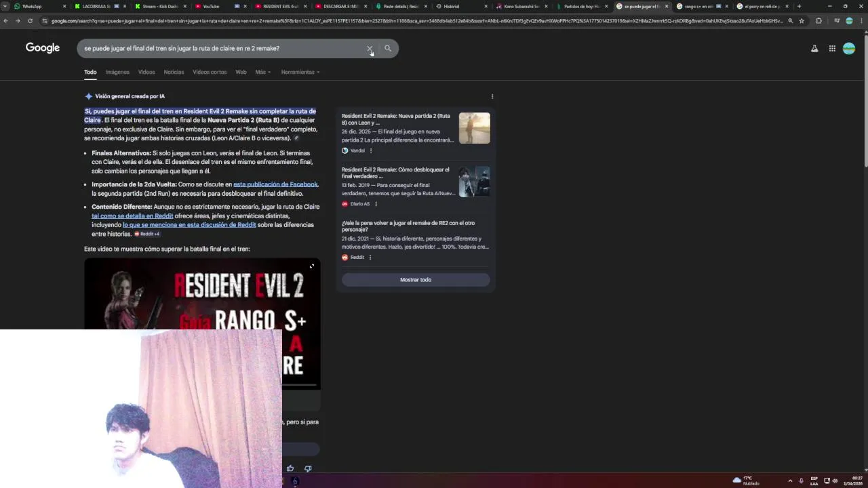This screenshot has height=488, width=868.
Task: Switch to Videos results
Action: pyautogui.click(x=146, y=72)
